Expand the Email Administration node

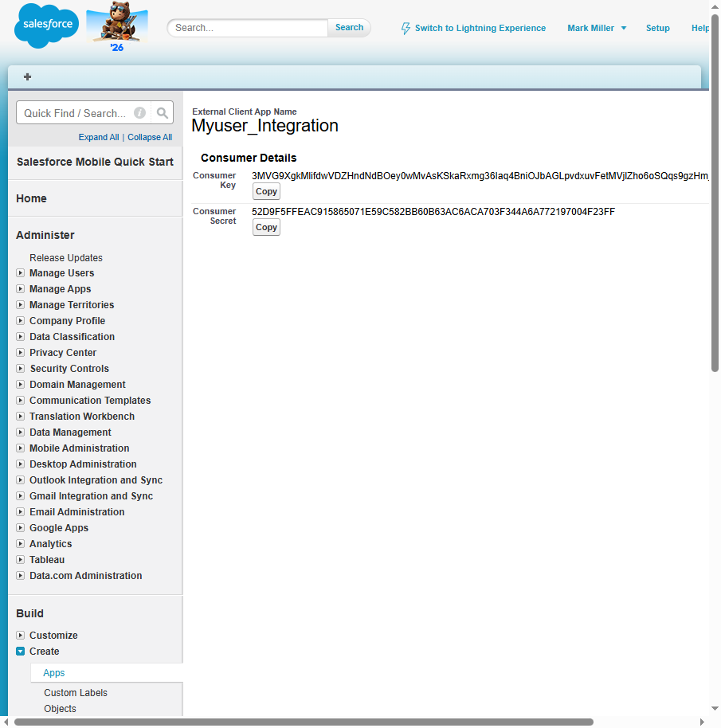[21, 512]
